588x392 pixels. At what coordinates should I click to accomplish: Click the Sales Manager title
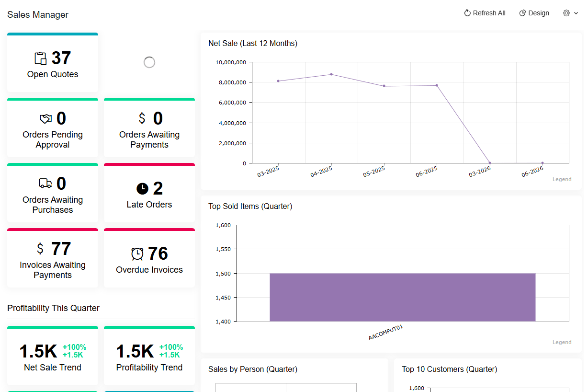38,15
